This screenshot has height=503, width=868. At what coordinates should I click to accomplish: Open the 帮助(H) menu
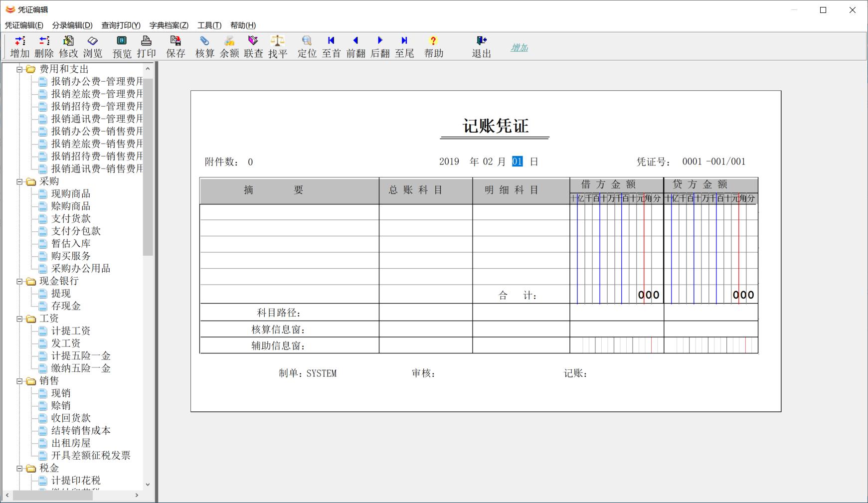point(243,25)
